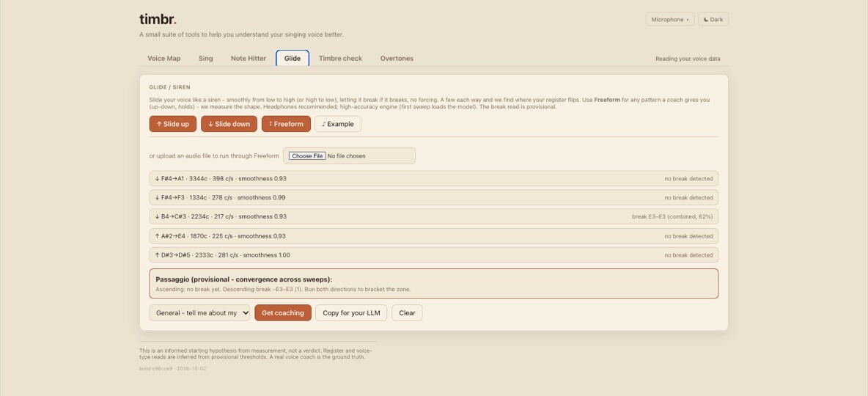Click Choose File to upload audio
This screenshot has height=396, width=868.
click(307, 156)
